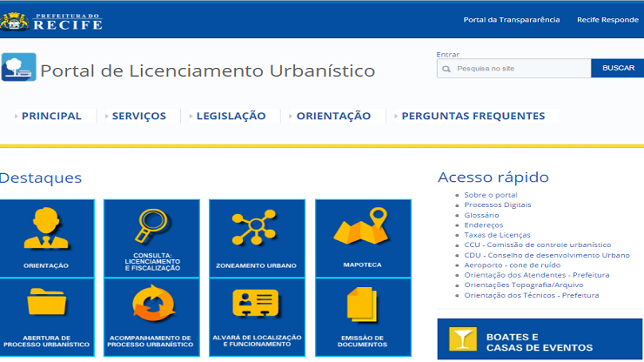Screen dimensions: 644x362
Task: Open the Boates e Casas de Eventos banner
Action: tap(540, 339)
